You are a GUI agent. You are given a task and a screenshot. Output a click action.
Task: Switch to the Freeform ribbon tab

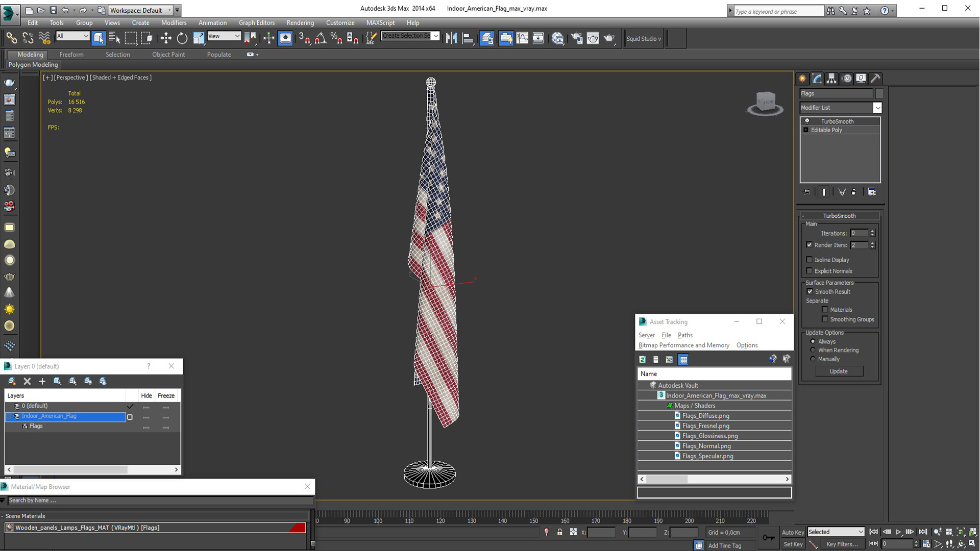coord(71,55)
